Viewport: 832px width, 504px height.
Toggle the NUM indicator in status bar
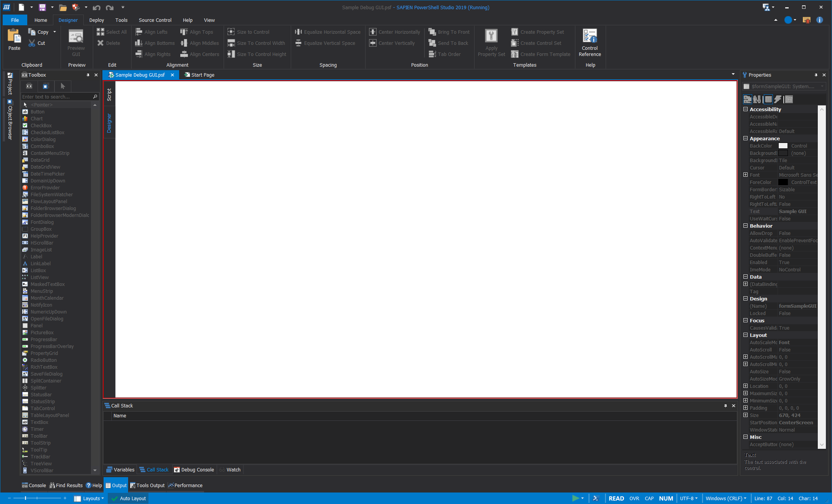666,498
